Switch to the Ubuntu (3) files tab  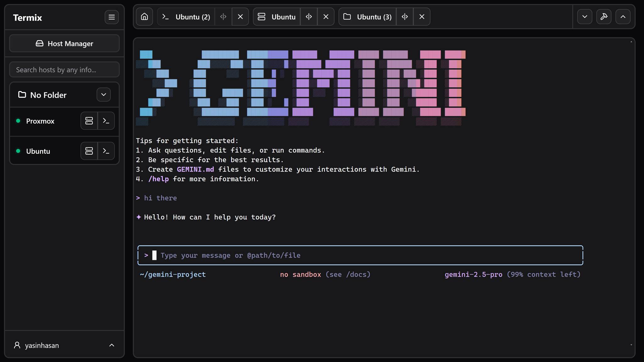(368, 17)
